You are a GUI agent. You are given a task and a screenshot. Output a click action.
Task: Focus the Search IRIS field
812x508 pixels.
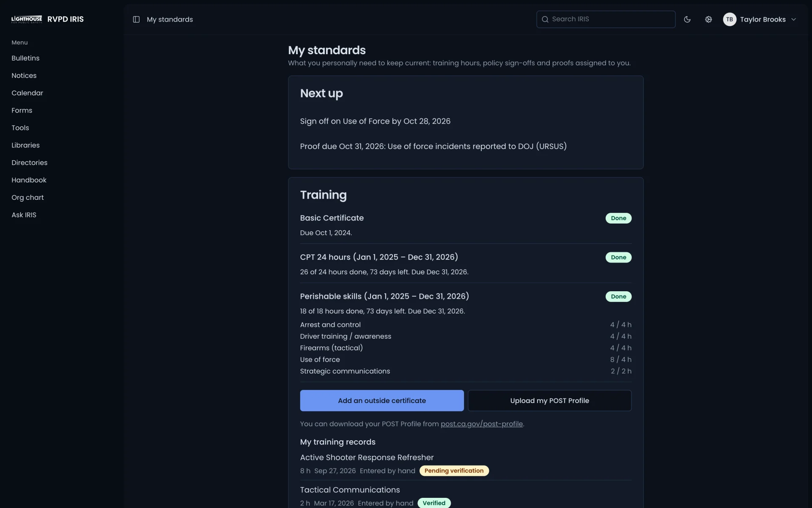(x=606, y=19)
